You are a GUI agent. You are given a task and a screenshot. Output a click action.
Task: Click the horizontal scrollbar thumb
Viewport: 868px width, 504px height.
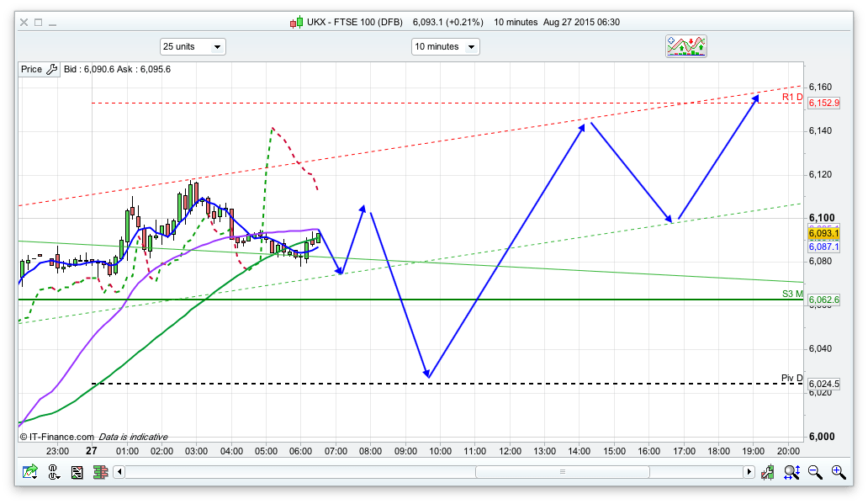(562, 473)
